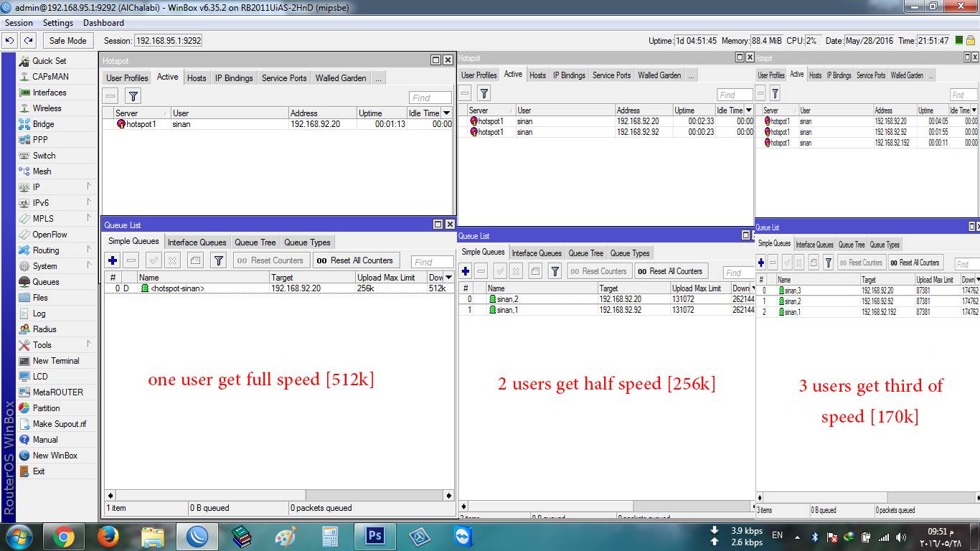Image resolution: width=980 pixels, height=551 pixels.
Task: Open Quick Set from the sidebar
Action: pyautogui.click(x=49, y=61)
